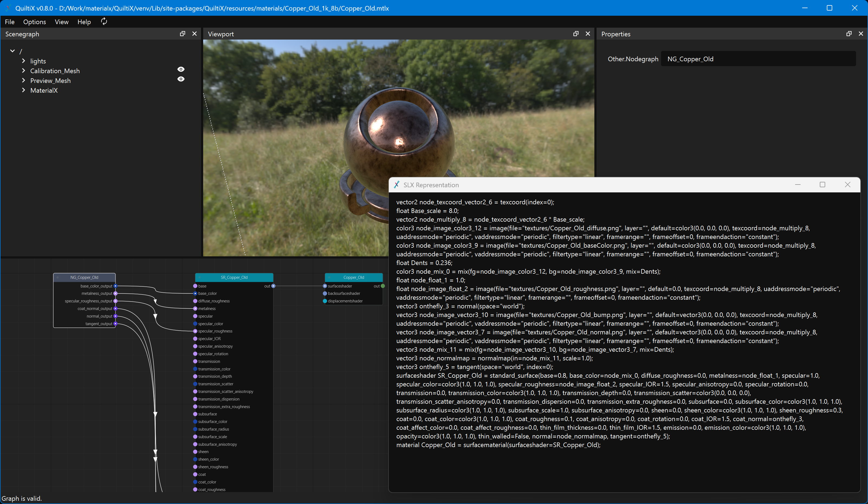Click sheen_color input port
Viewport: 868px width, 504px height.
pos(195,459)
